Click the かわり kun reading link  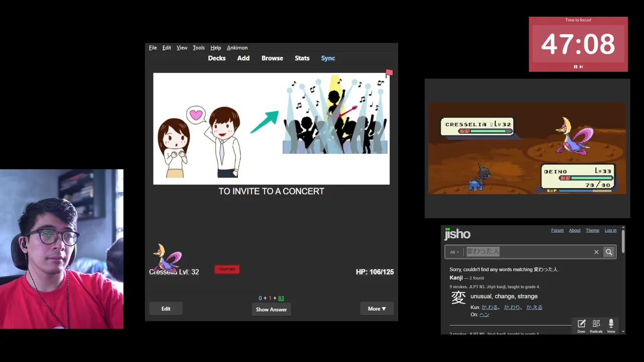[512, 307]
